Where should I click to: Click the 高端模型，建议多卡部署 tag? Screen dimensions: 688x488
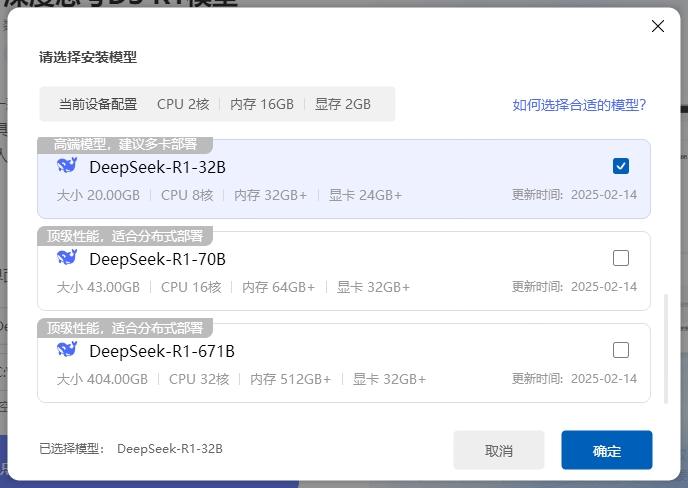coord(125,144)
